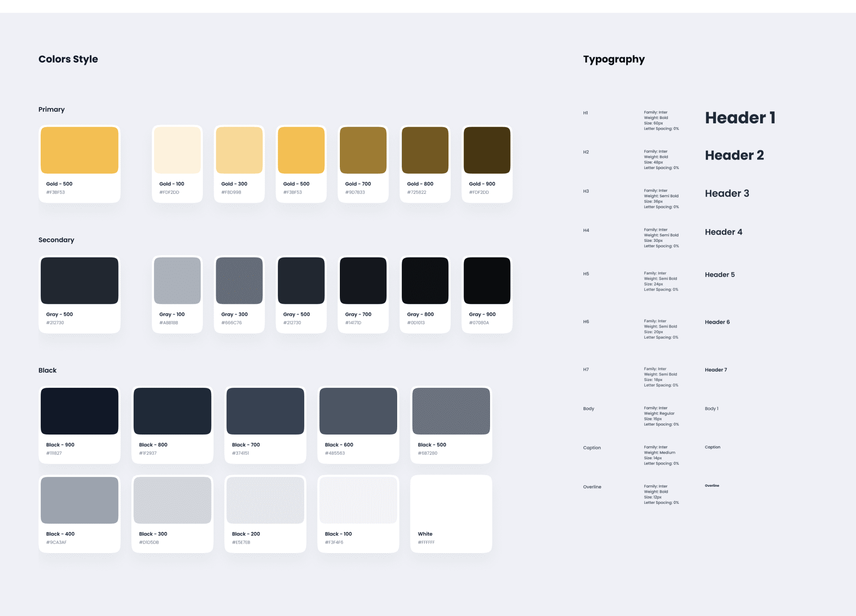Select the 'Primary' section label
The height and width of the screenshot is (616, 856).
pos(51,110)
